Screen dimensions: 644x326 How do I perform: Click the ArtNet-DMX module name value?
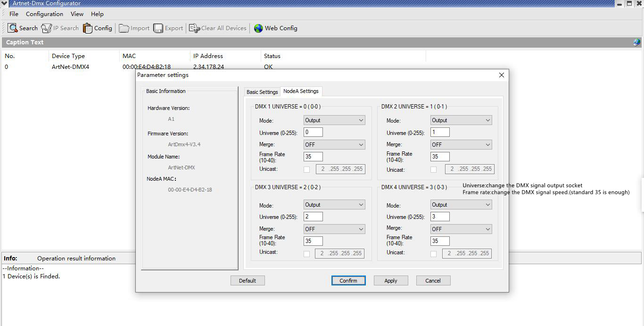tap(182, 167)
